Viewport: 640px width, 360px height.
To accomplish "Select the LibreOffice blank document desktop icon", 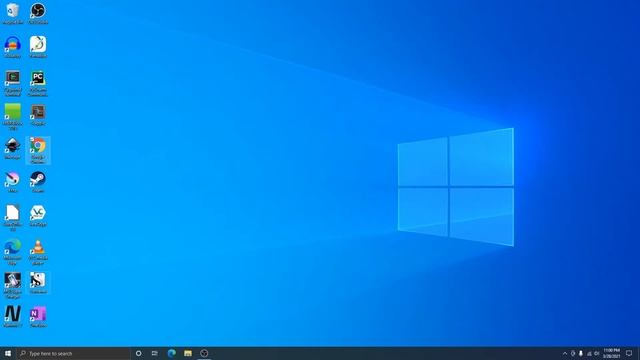I will pyautogui.click(x=13, y=218).
